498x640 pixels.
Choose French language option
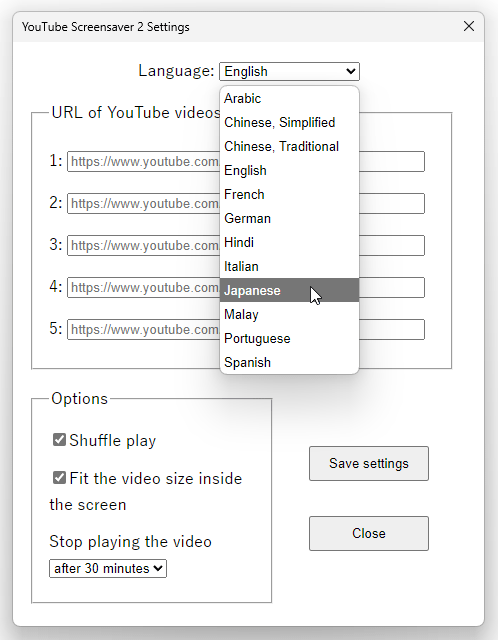289,194
